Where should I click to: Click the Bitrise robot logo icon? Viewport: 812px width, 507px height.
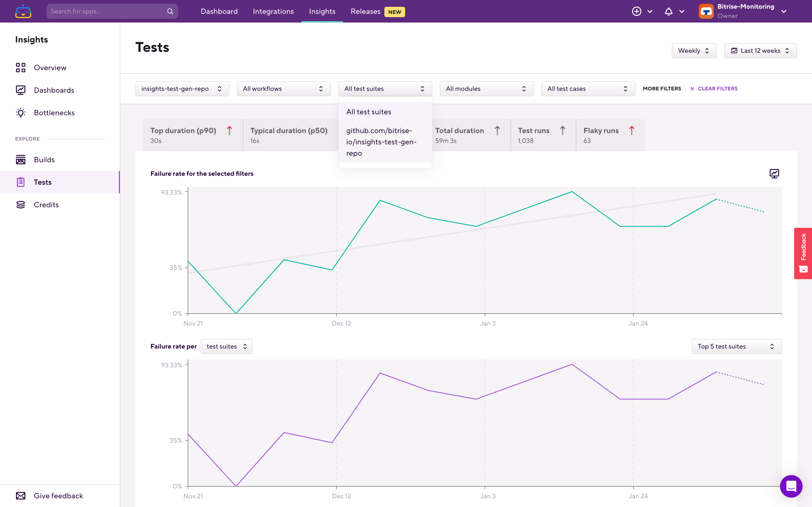tap(23, 12)
